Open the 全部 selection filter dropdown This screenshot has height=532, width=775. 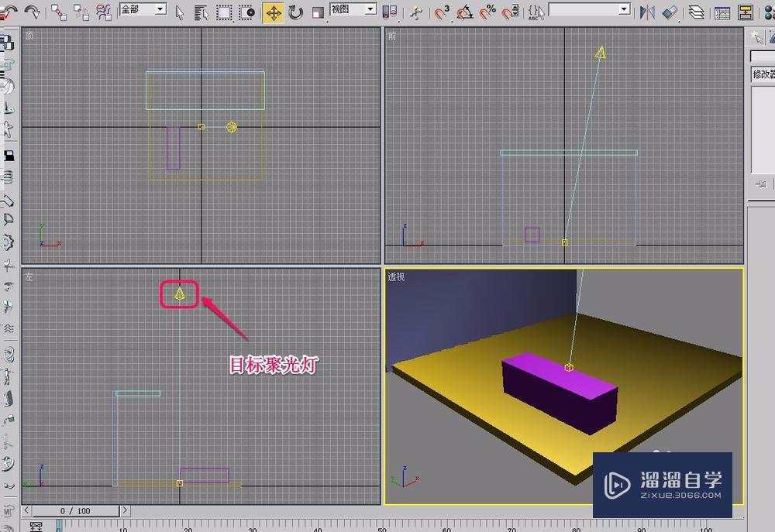point(143,9)
